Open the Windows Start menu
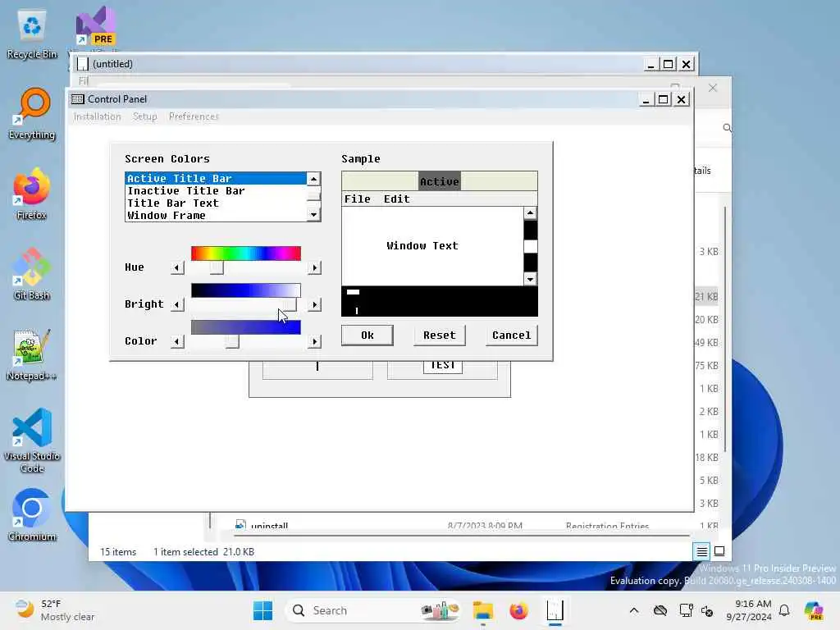 262,610
